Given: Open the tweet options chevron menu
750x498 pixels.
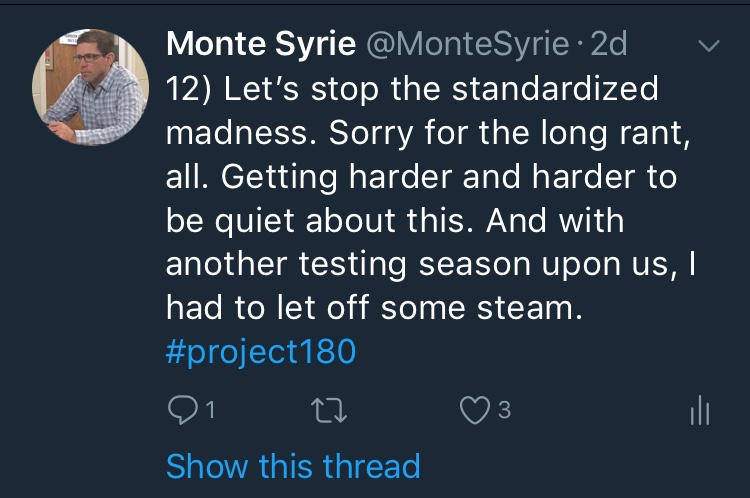Looking at the screenshot, I should pos(708,46).
